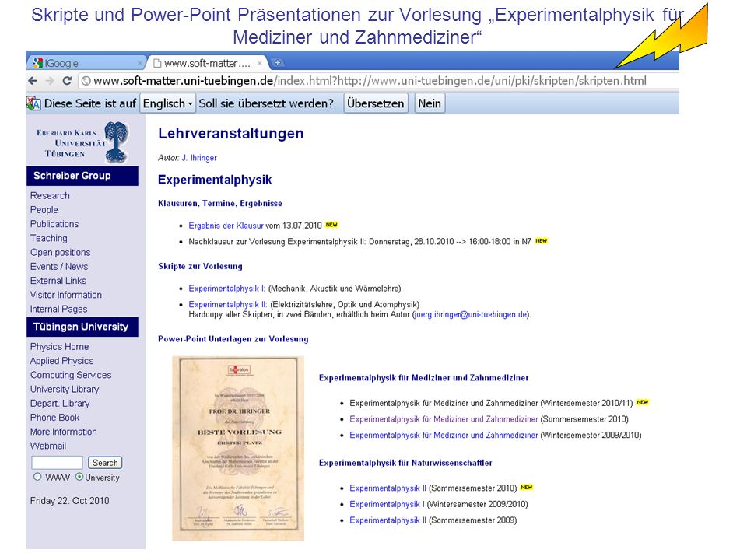The height and width of the screenshot is (560, 747).
Task: Click the translate bar icon
Action: click(33, 103)
